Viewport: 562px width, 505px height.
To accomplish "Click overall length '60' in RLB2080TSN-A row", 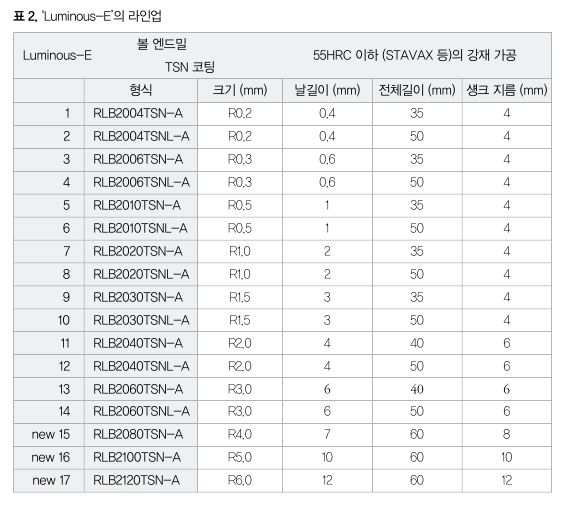I will click(x=417, y=434).
